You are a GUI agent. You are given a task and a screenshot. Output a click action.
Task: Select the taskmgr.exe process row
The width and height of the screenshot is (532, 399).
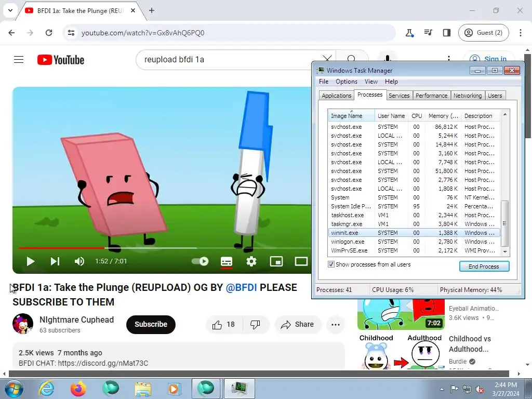coord(414,224)
